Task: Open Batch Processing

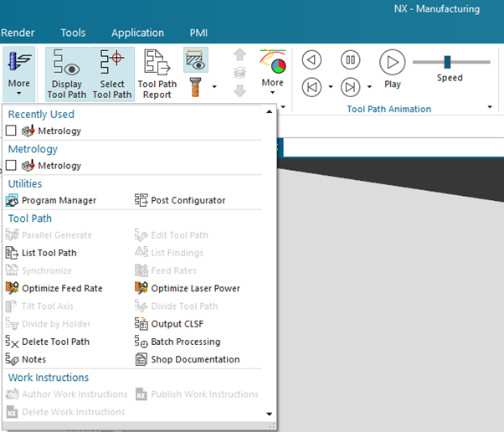Action: (x=177, y=342)
